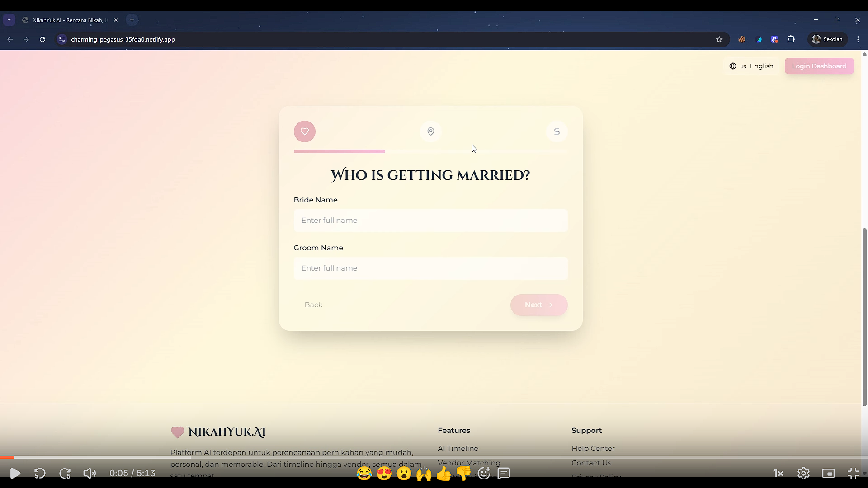Toggle picture-in-picture mode
Image resolution: width=868 pixels, height=488 pixels.
[x=828, y=473]
